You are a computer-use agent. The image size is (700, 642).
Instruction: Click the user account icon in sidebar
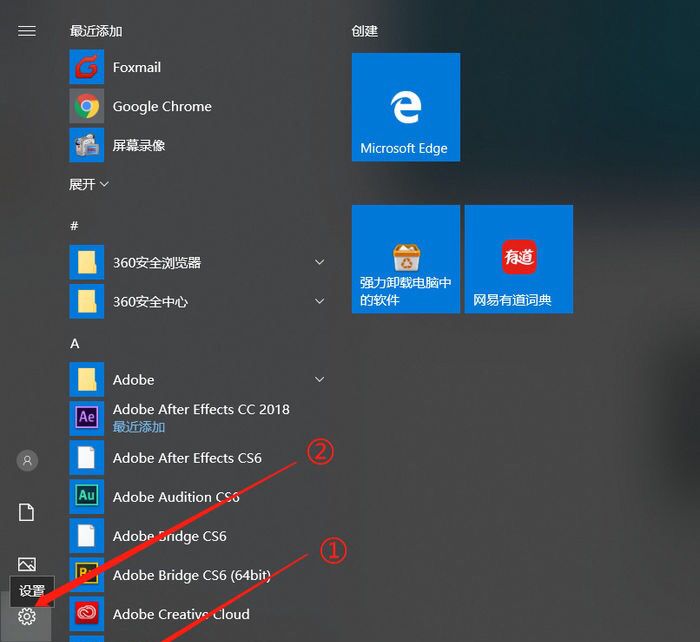pyautogui.click(x=27, y=460)
